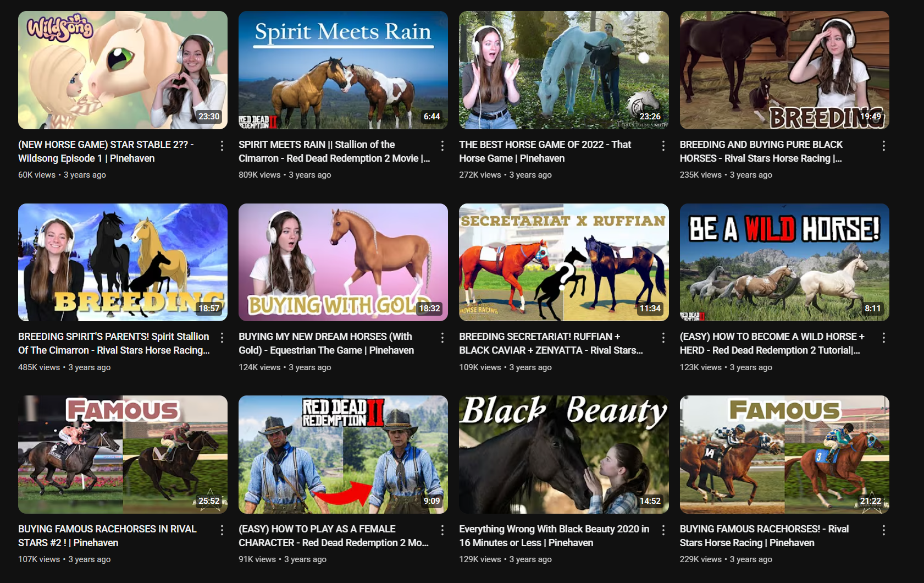Play the snowy BREEDING Spirit's parents thumbnail
This screenshot has height=583, width=924.
tap(123, 262)
